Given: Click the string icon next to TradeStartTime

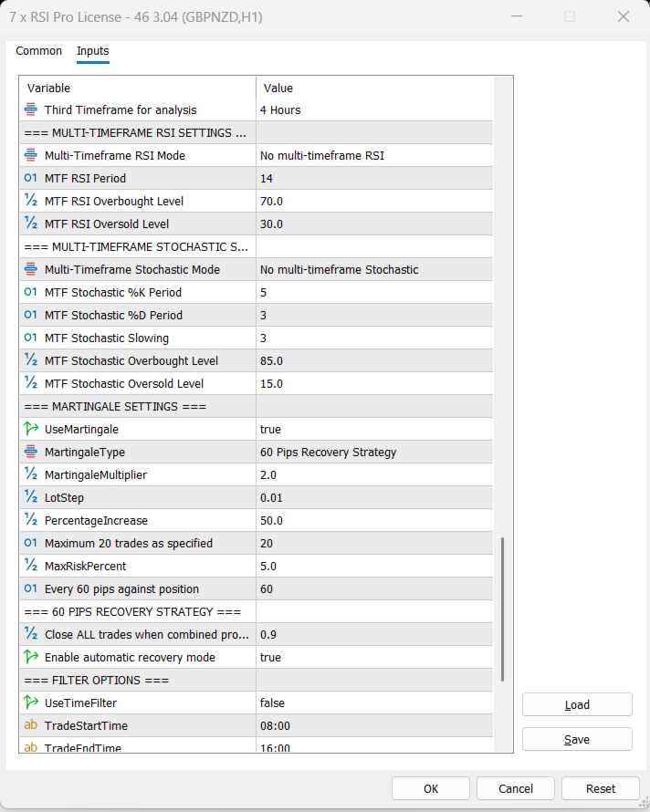Looking at the screenshot, I should [31, 726].
